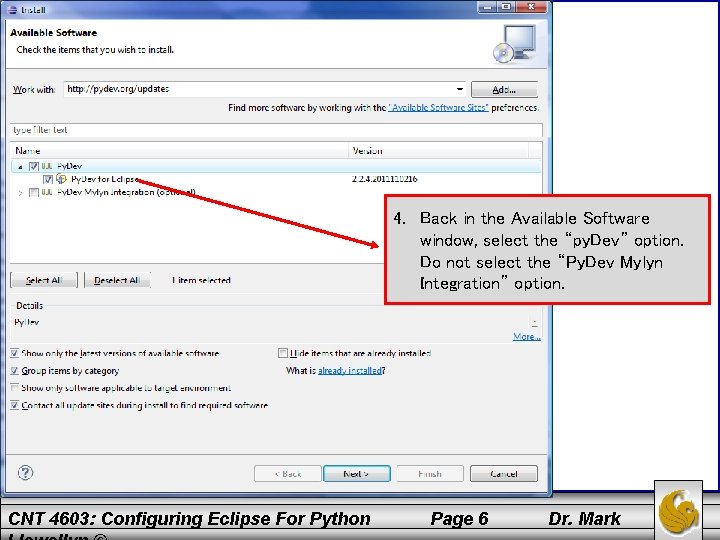
Task: Click the PyDev category icon
Action: [46, 166]
